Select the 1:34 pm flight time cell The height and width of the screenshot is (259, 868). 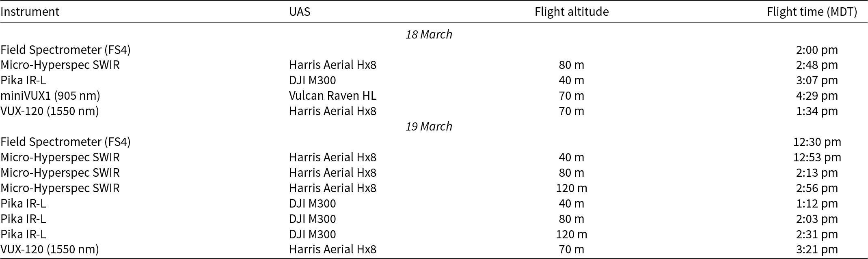(x=817, y=111)
